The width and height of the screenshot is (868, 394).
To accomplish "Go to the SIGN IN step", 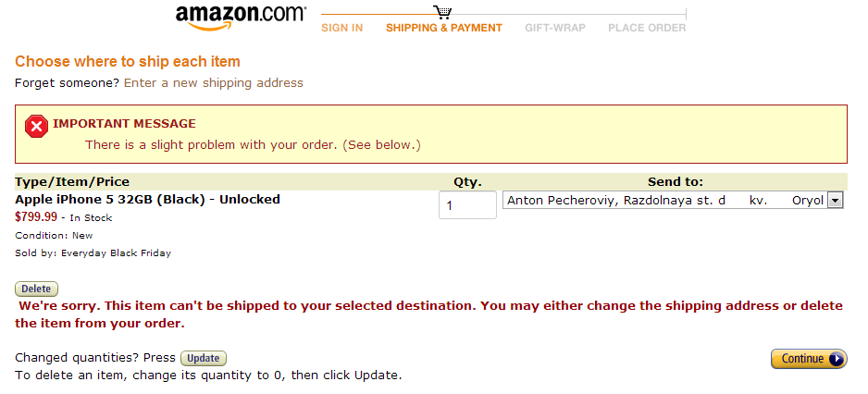I will click(342, 28).
